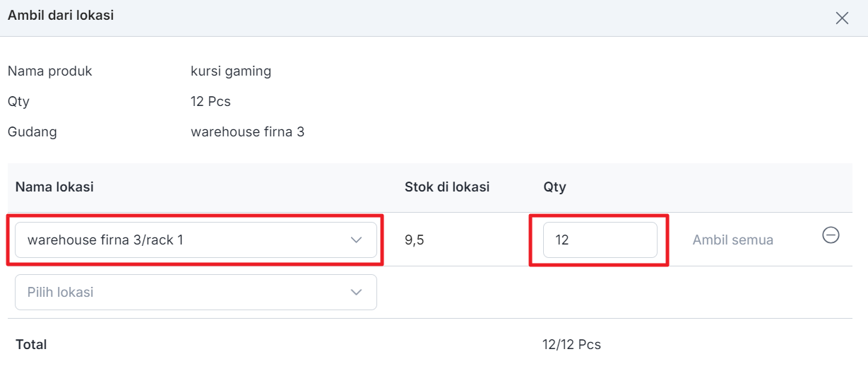Click the warehouse firna 3 warehouse value
This screenshot has height=371, width=868.
pos(248,132)
